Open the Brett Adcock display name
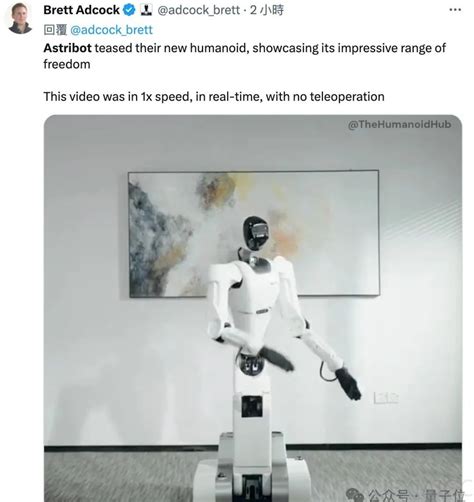The height and width of the screenshot is (502, 474). (x=81, y=10)
